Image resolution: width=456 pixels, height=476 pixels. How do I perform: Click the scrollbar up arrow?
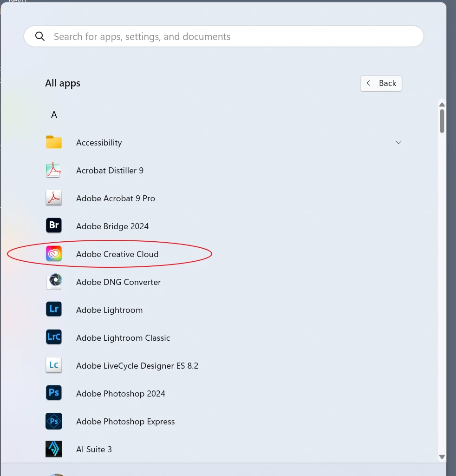click(x=442, y=105)
